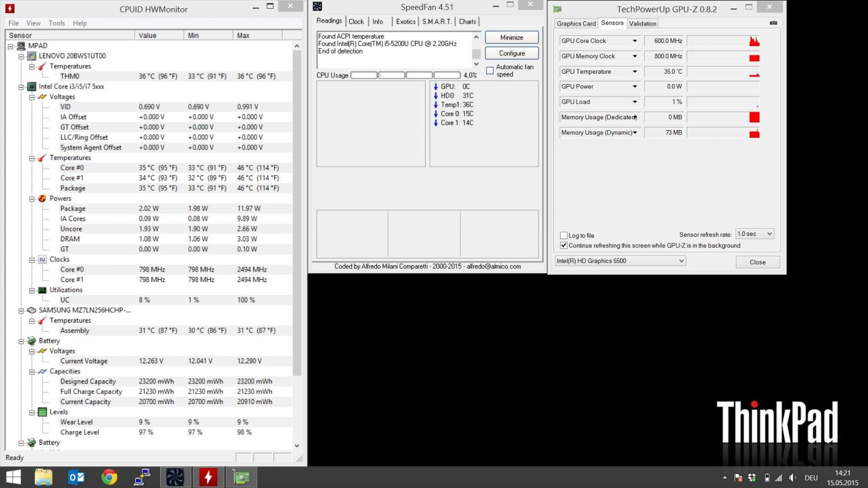The height and width of the screenshot is (488, 868).
Task: Open the Tools menu in HWMonitor
Action: [x=56, y=23]
